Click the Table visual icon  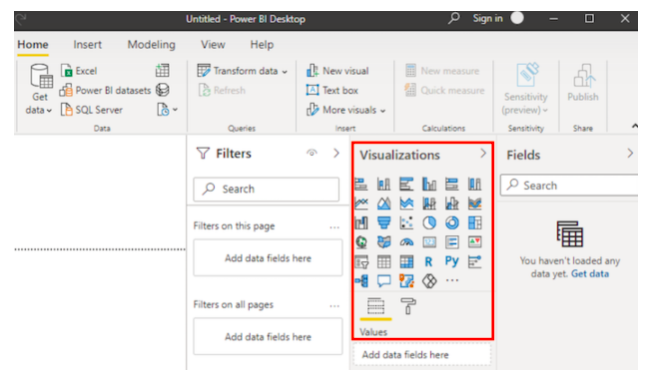384,262
